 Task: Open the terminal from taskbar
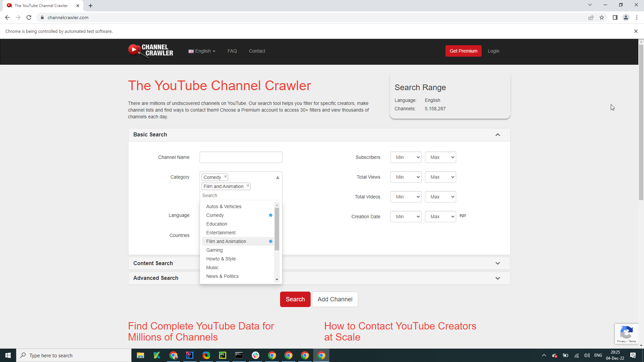pyautogui.click(x=239, y=355)
